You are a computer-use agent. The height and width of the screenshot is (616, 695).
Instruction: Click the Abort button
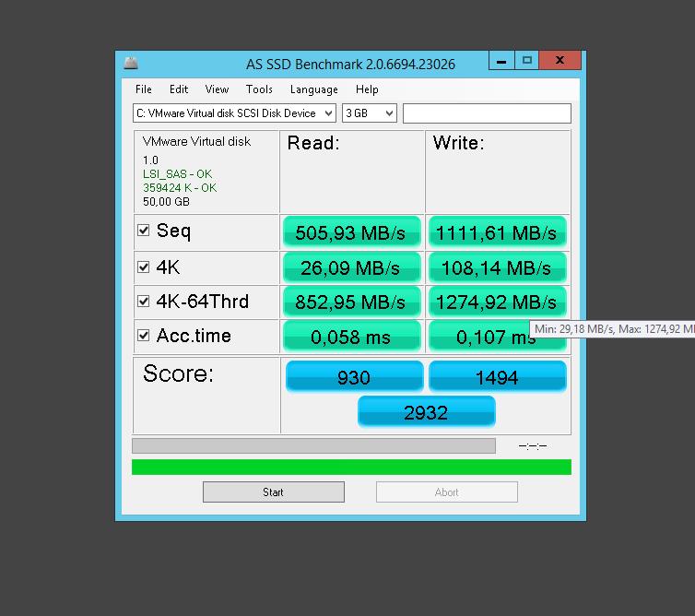[x=446, y=492]
